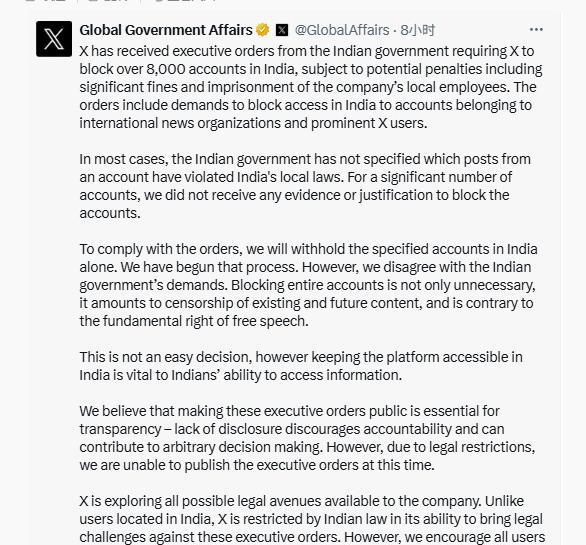Click the paragraph starting "We believe that making"

click(x=307, y=438)
